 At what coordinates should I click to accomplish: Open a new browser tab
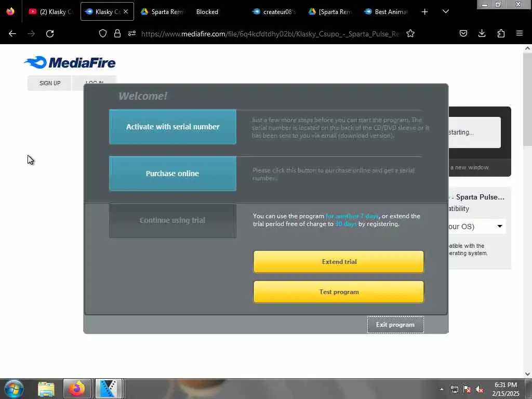click(424, 12)
